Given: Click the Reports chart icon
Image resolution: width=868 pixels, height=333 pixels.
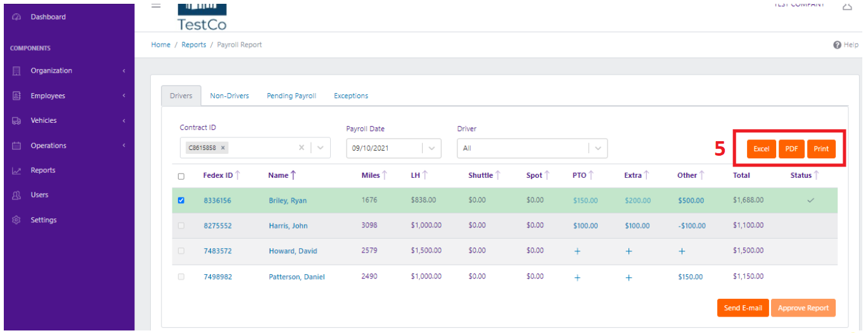Looking at the screenshot, I should click(x=17, y=170).
